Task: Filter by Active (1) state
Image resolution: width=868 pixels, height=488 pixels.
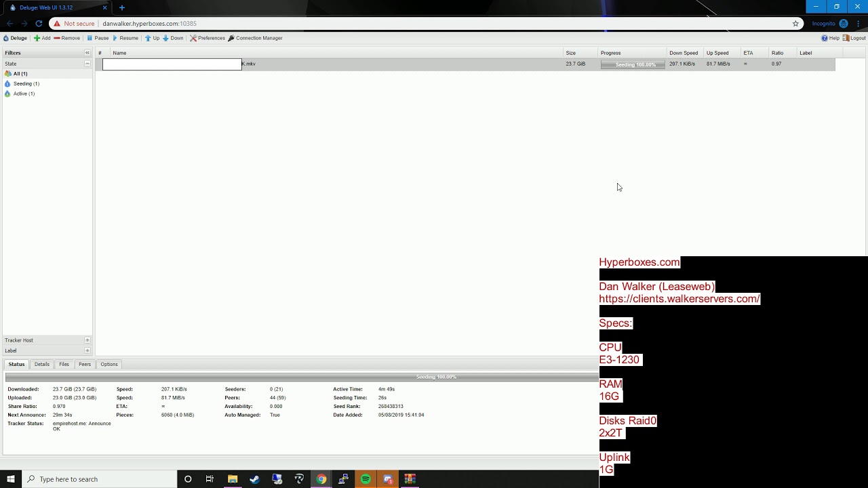Action: tap(47, 94)
